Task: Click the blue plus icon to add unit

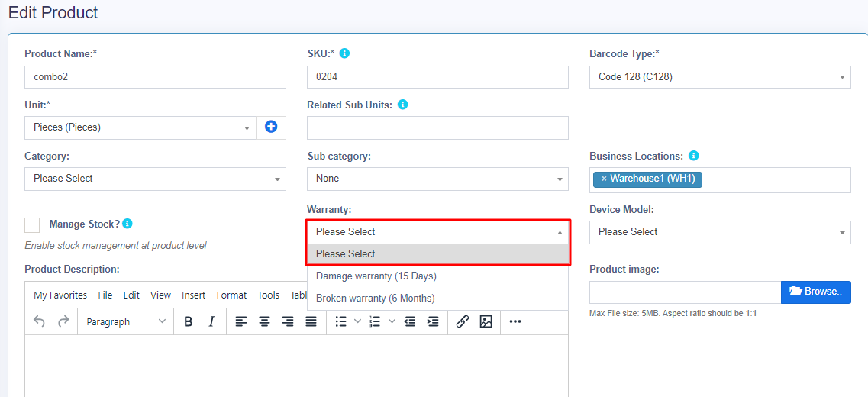Action: click(x=271, y=127)
